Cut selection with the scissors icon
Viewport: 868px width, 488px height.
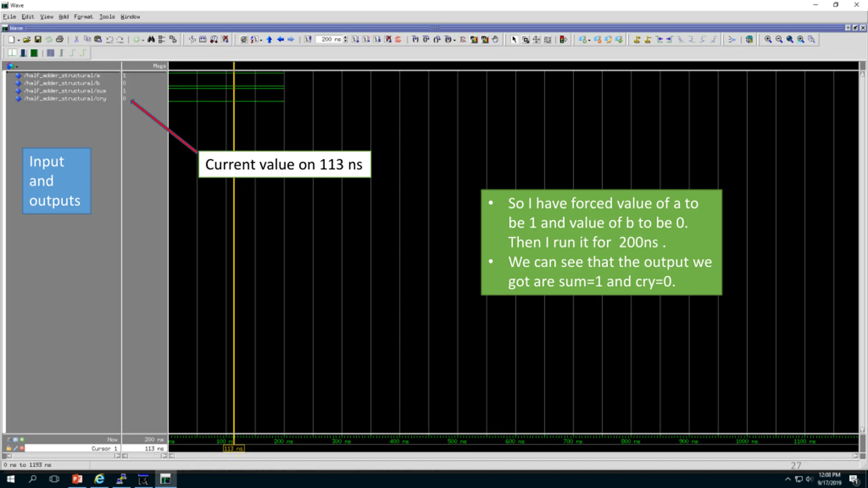[76, 40]
